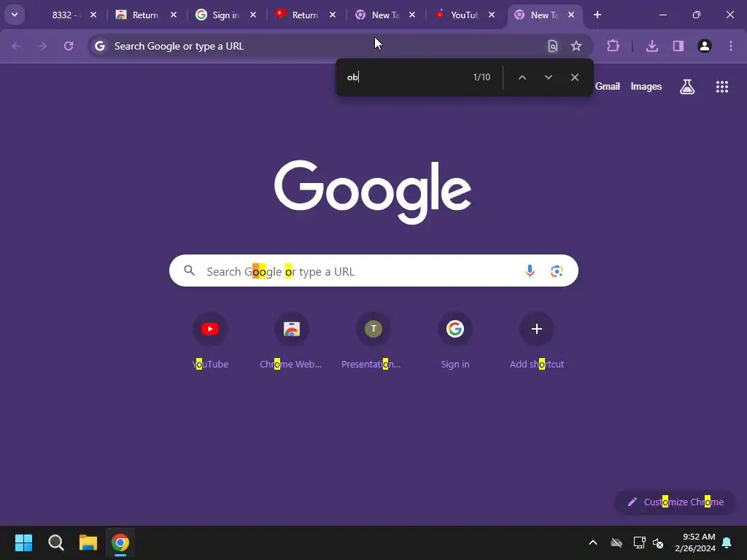This screenshot has height=560, width=747.
Task: Click the magnifier icon in search box
Action: point(189,271)
